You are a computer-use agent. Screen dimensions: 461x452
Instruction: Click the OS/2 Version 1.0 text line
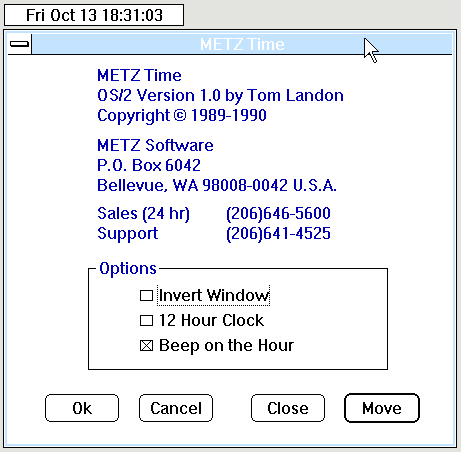(x=220, y=95)
